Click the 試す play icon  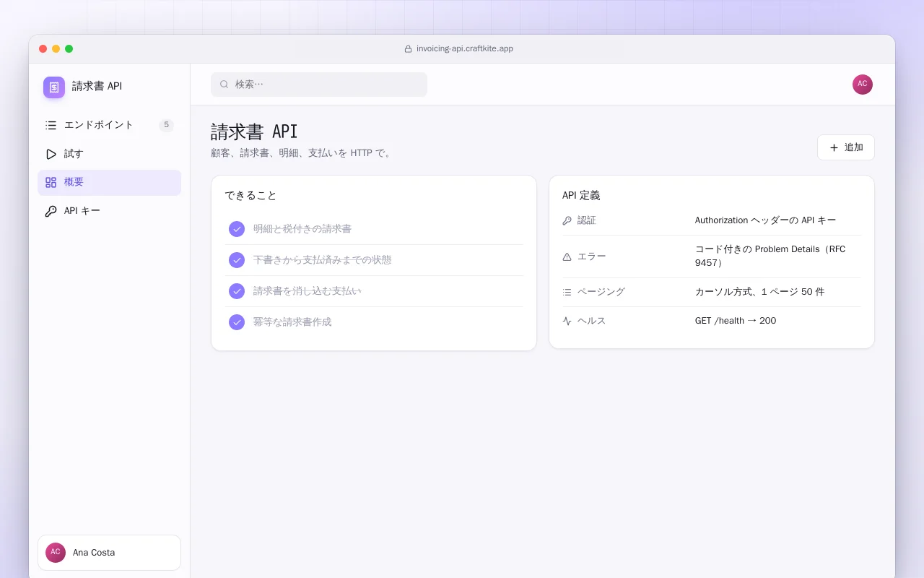(x=51, y=154)
